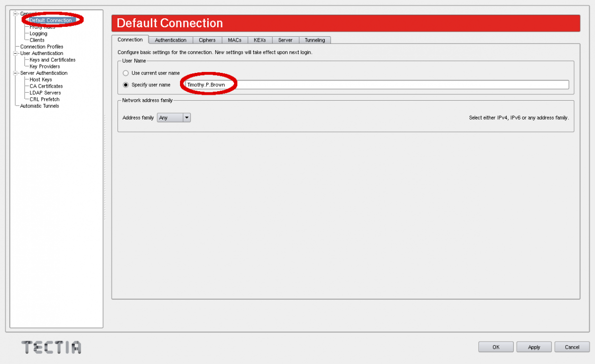Click the user name text field
Screen dimensions: 595x364
tap(377, 85)
